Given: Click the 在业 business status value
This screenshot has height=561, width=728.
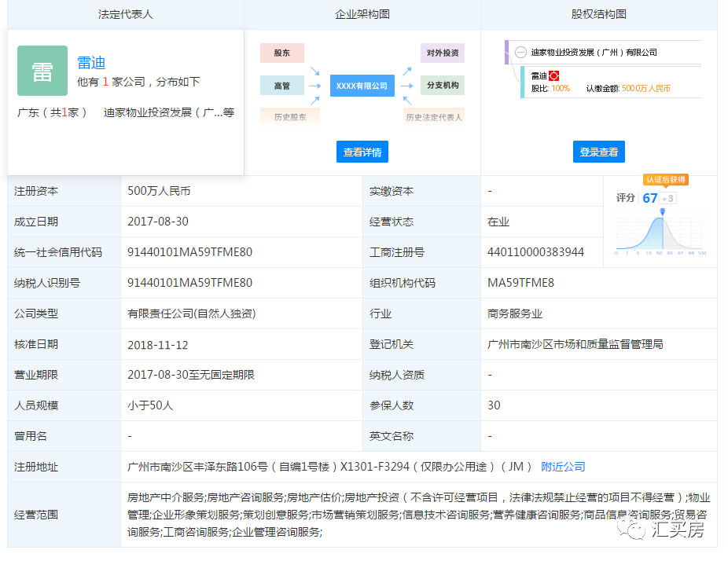Looking at the screenshot, I should pos(498,222).
